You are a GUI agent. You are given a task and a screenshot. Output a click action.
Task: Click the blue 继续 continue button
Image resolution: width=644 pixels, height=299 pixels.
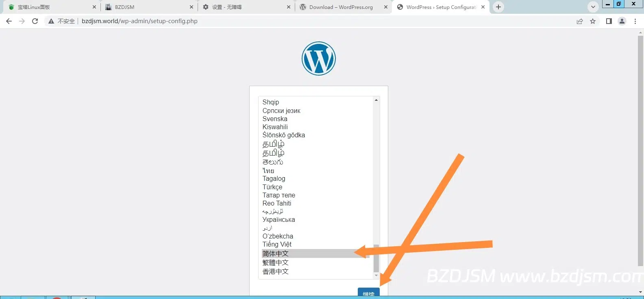pos(369,293)
